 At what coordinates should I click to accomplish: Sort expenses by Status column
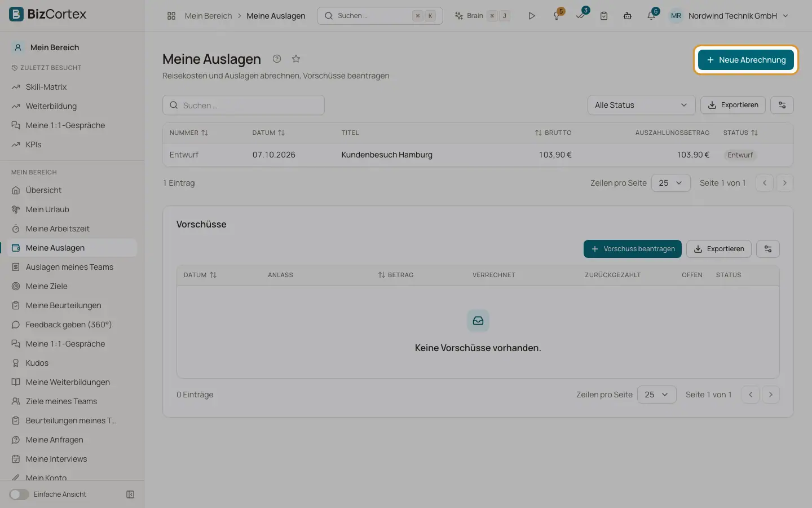tap(741, 133)
